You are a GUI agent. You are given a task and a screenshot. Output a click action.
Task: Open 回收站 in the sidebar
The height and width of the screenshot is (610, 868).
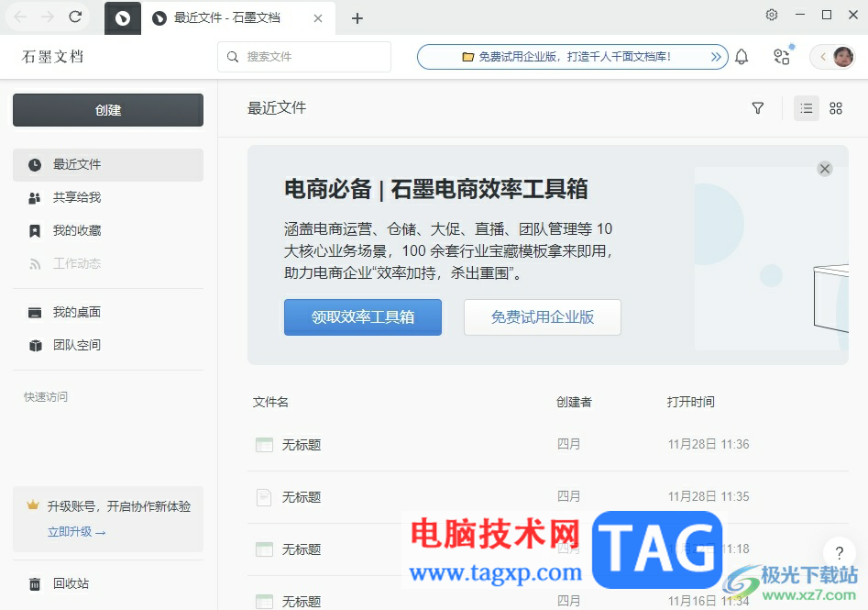pyautogui.click(x=108, y=583)
